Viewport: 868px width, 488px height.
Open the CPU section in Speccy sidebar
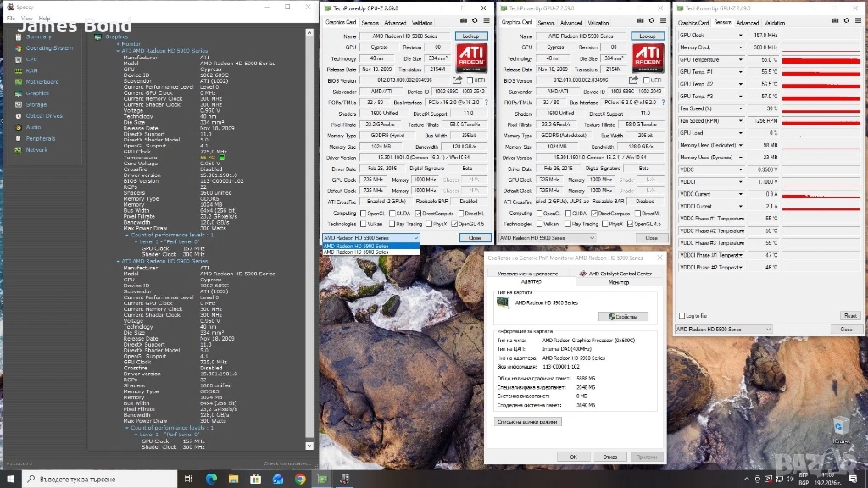coord(31,59)
